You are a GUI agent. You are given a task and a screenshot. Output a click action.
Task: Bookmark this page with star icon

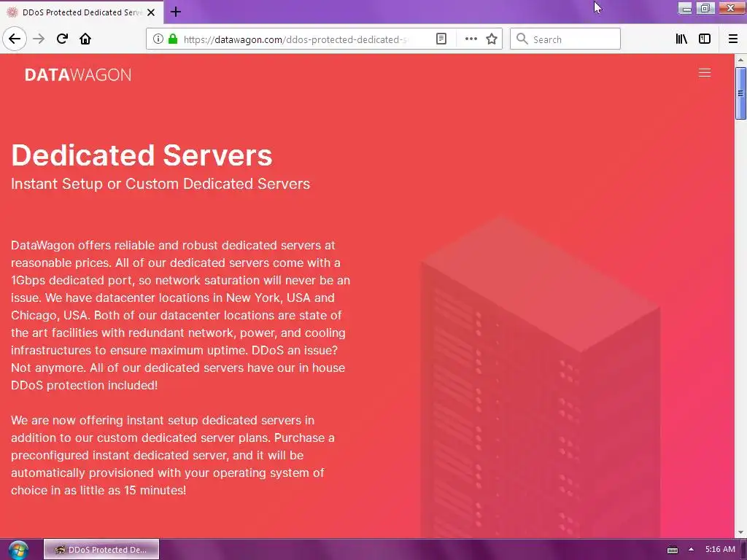pyautogui.click(x=492, y=39)
